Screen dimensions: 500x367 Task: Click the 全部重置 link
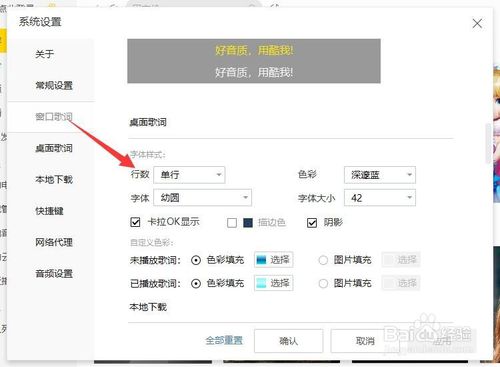point(224,340)
